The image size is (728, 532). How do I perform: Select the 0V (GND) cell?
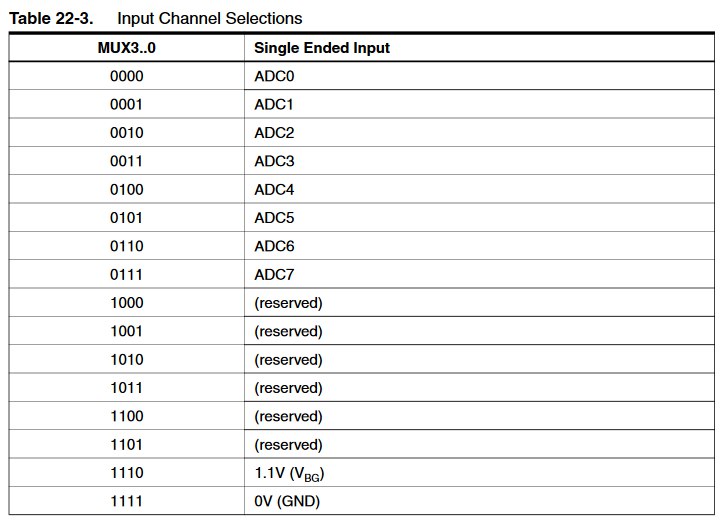pos(287,501)
